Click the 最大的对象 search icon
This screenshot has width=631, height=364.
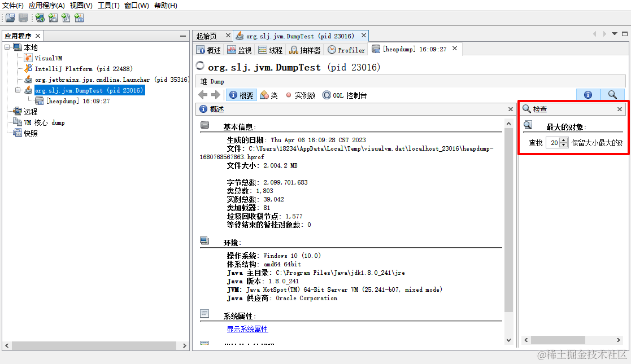click(528, 125)
